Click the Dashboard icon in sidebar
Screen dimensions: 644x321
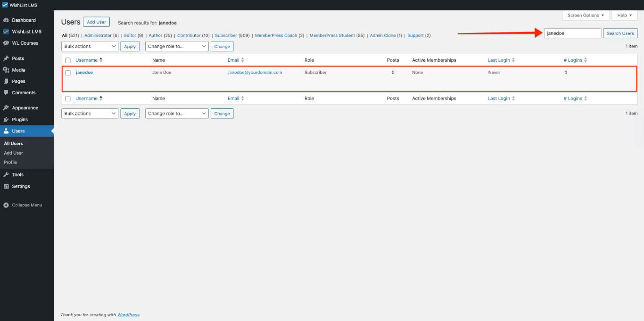click(6, 20)
